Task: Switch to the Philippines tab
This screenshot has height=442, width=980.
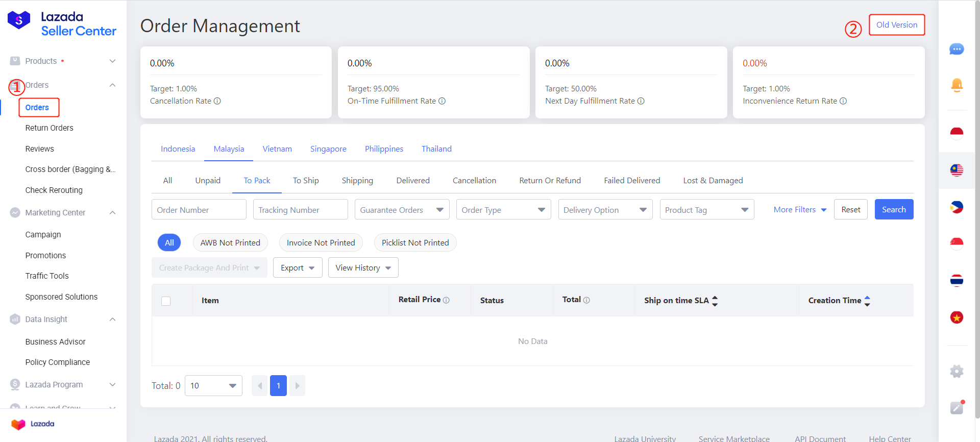Action: [384, 149]
